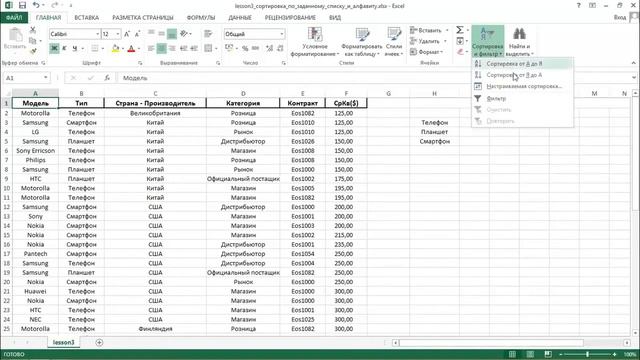Click the Page Break Preview icon

coord(548,354)
